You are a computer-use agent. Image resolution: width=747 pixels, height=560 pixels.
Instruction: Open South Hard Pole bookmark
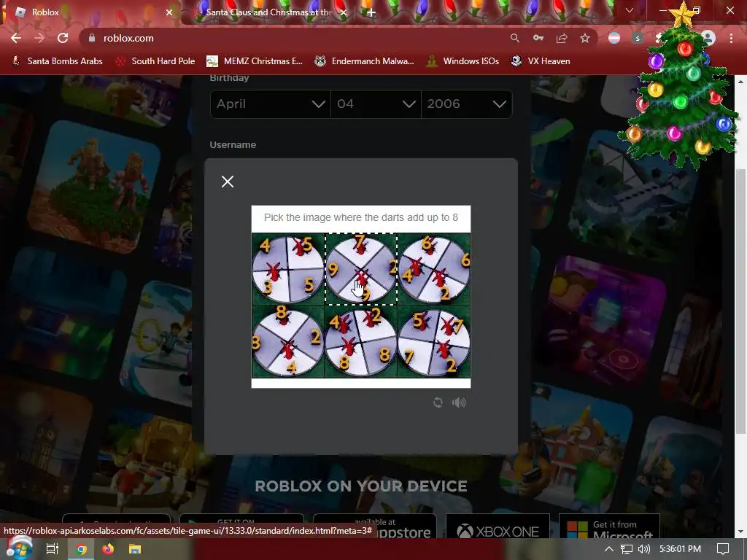tap(156, 61)
